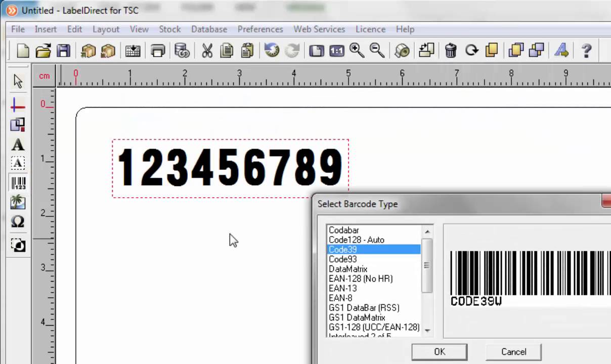The height and width of the screenshot is (364, 611).
Task: Open the View menu
Action: pos(139,29)
